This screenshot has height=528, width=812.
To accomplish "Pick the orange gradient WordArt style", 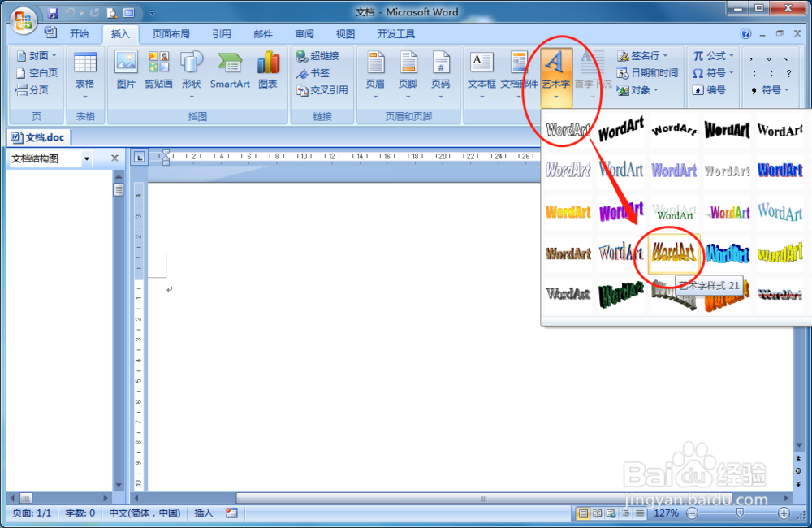I will pyautogui.click(x=568, y=211).
